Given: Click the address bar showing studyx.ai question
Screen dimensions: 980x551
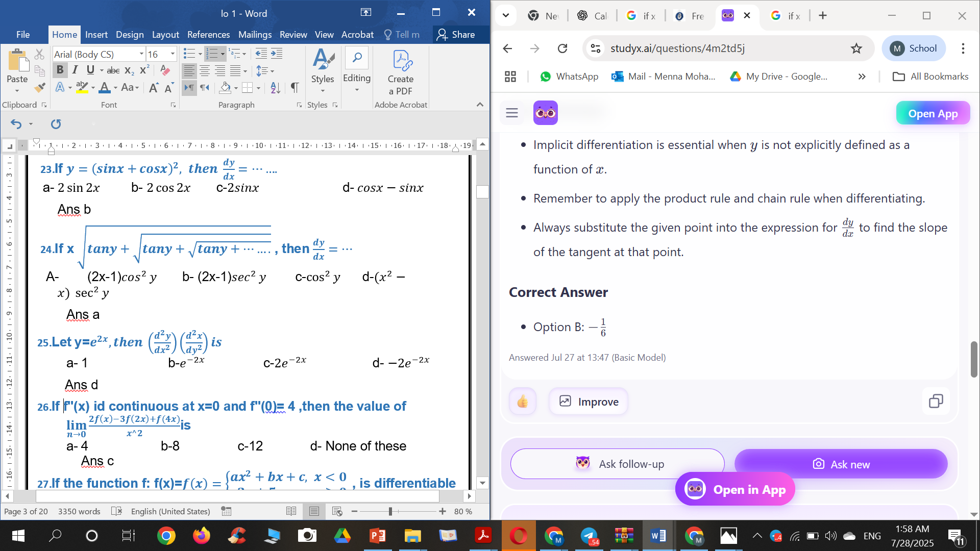Looking at the screenshot, I should click(679, 48).
